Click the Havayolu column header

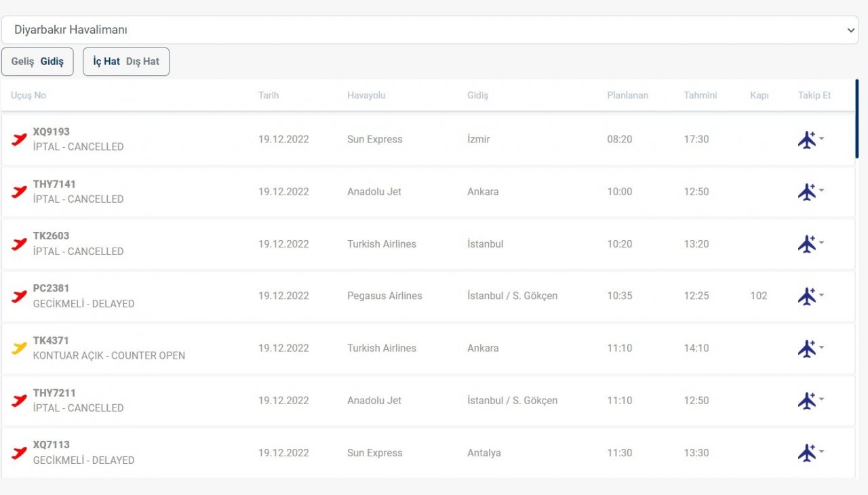click(x=366, y=96)
